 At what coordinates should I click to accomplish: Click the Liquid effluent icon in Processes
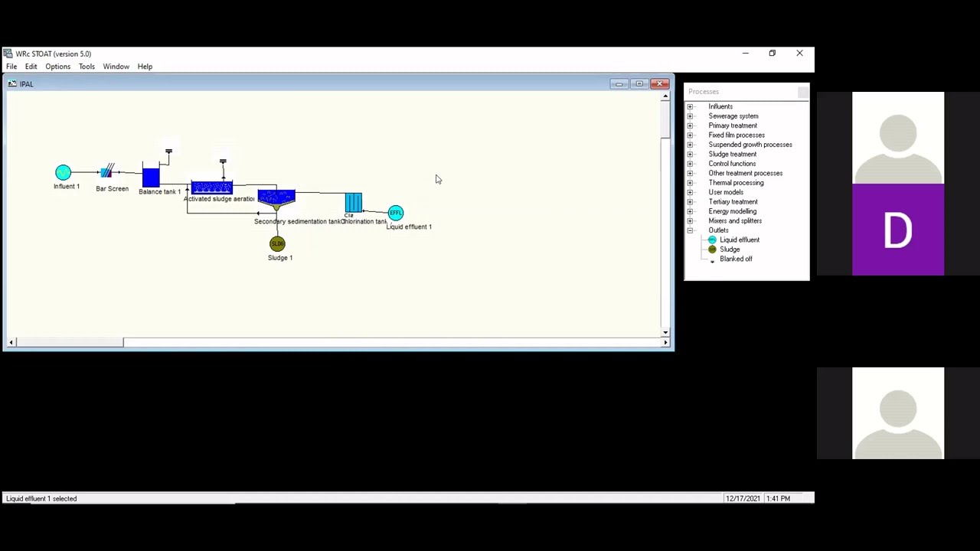(712, 240)
